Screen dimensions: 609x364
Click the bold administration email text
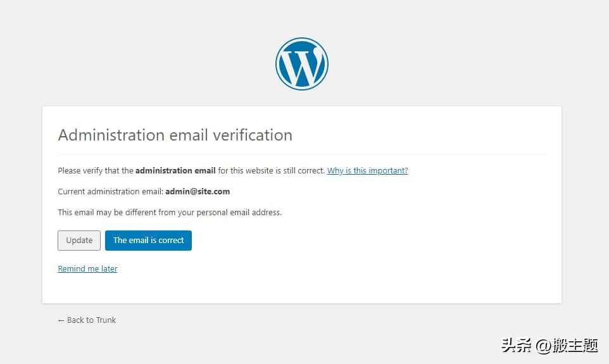(x=175, y=171)
